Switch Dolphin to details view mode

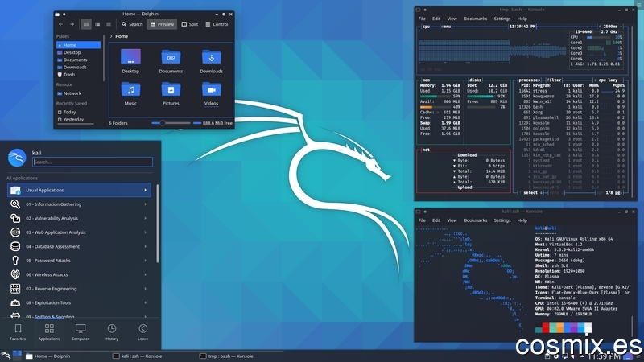pyautogui.click(x=109, y=24)
